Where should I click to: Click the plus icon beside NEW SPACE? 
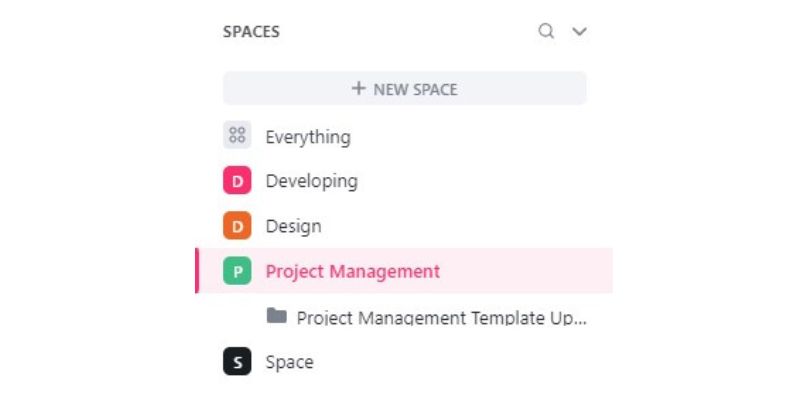coord(358,88)
